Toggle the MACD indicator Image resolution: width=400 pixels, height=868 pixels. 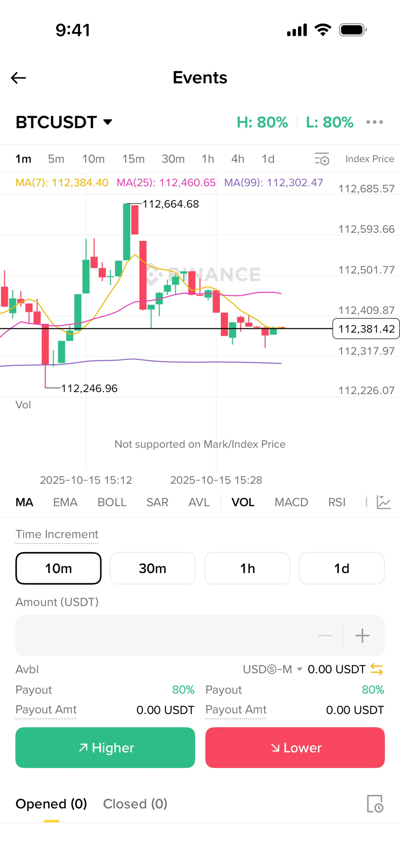(x=291, y=502)
